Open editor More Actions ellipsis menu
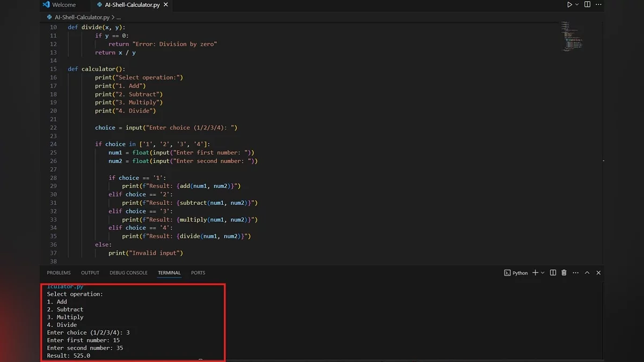Image resolution: width=644 pixels, height=362 pixels. pyautogui.click(x=599, y=5)
